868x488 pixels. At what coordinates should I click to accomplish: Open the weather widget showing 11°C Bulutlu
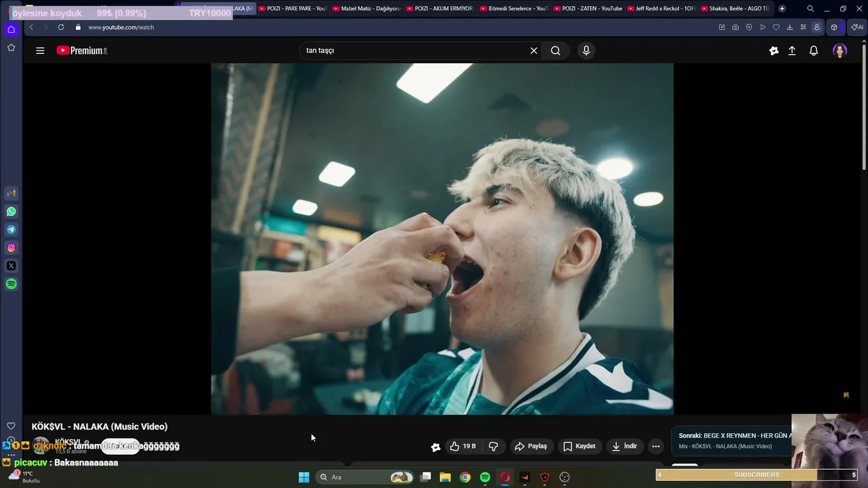tap(24, 476)
